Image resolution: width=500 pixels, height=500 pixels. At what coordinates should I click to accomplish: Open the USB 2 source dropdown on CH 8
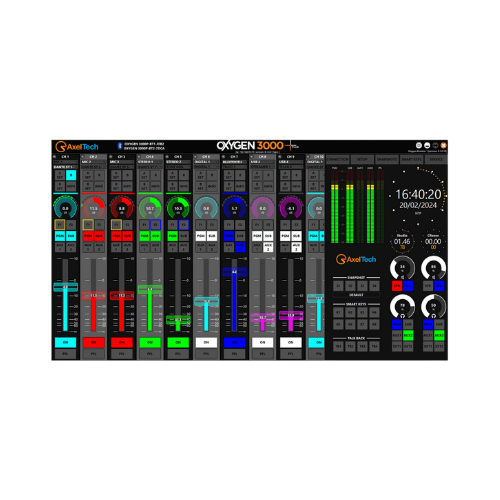point(263,162)
